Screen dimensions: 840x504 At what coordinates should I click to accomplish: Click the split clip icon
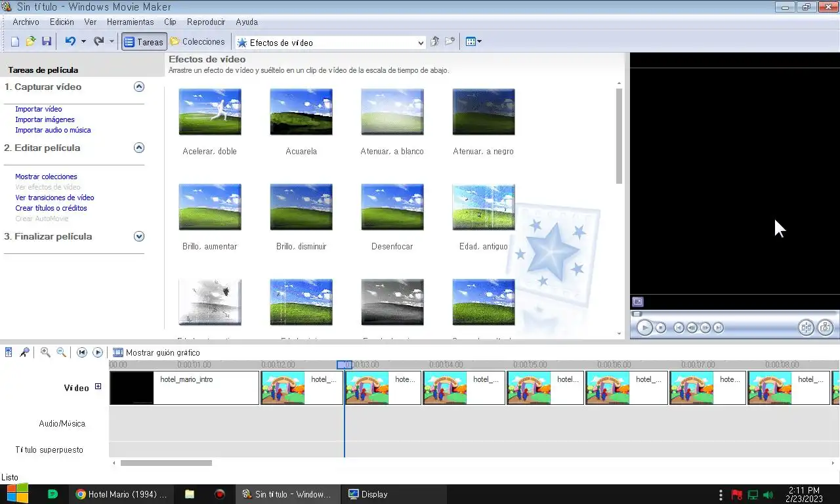pyautogui.click(x=806, y=327)
